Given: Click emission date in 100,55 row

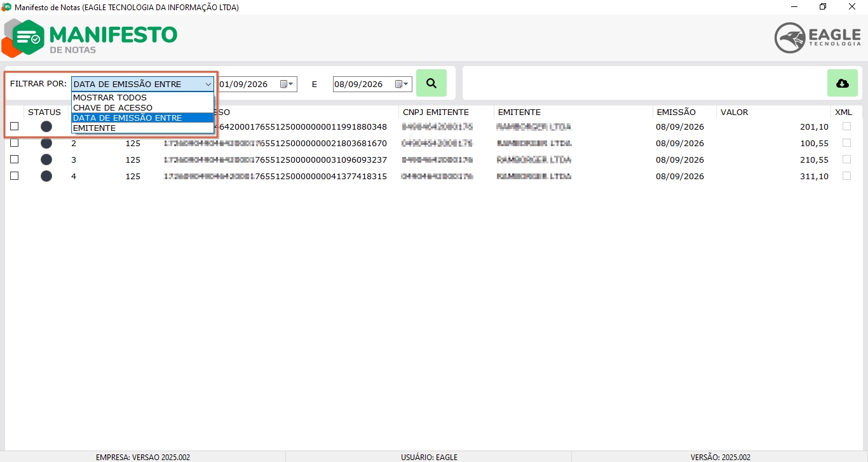Looking at the screenshot, I should (680, 144).
